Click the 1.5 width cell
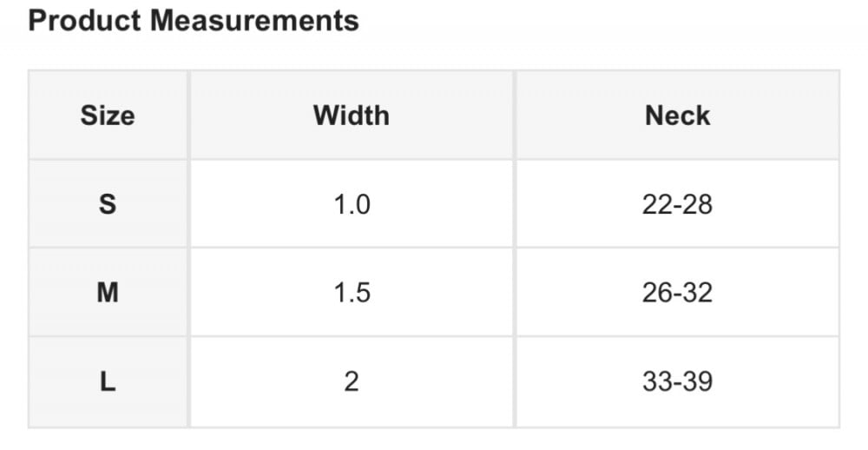 click(x=352, y=293)
